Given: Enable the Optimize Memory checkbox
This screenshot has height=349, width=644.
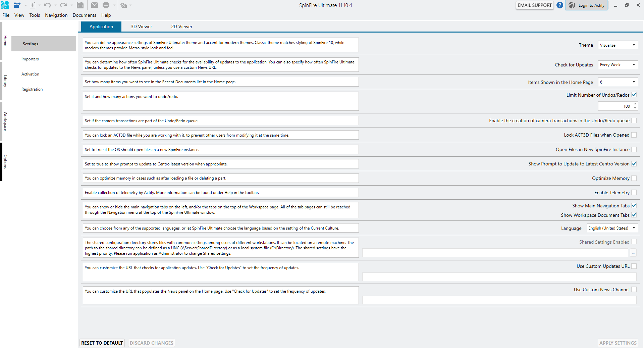Looking at the screenshot, I should [634, 178].
